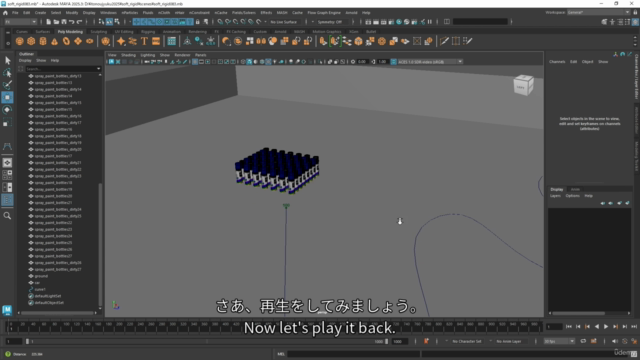Open the No Live Surface dropdown
Image resolution: width=640 pixels, height=360 pixels.
pyautogui.click(x=284, y=22)
